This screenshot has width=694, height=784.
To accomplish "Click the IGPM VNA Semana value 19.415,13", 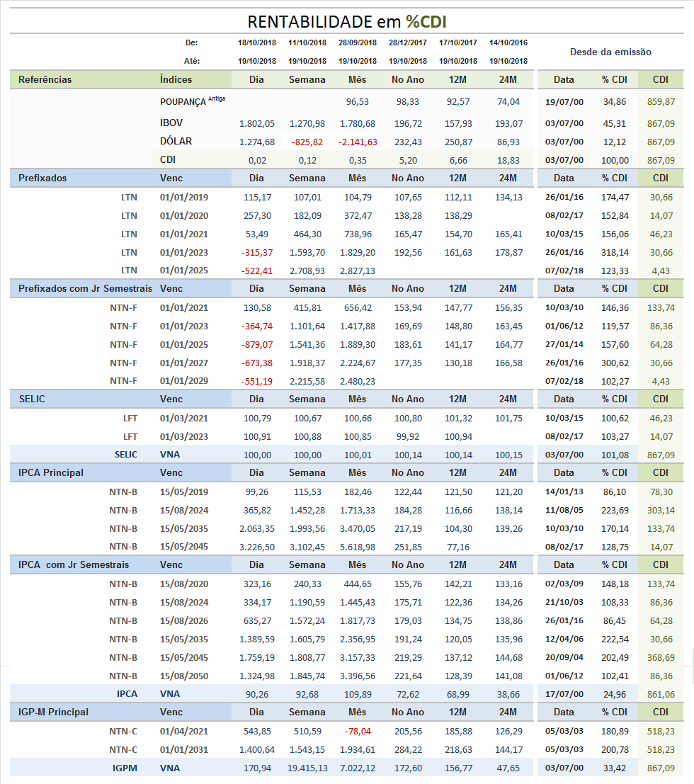I will (307, 768).
